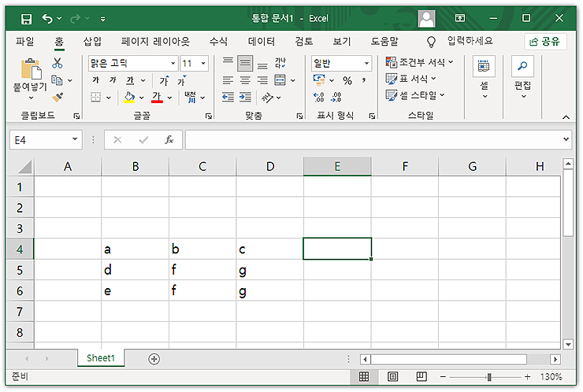Image resolution: width=583 pixels, height=392 pixels.
Task: Select the Format Painter brush icon
Action: pyautogui.click(x=58, y=97)
